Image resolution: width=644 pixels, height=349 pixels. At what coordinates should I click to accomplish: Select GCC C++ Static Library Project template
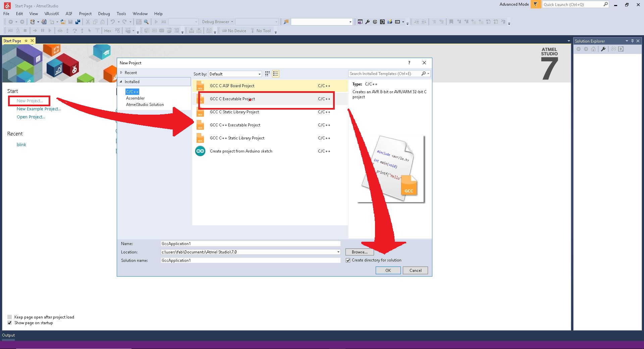[270, 138]
